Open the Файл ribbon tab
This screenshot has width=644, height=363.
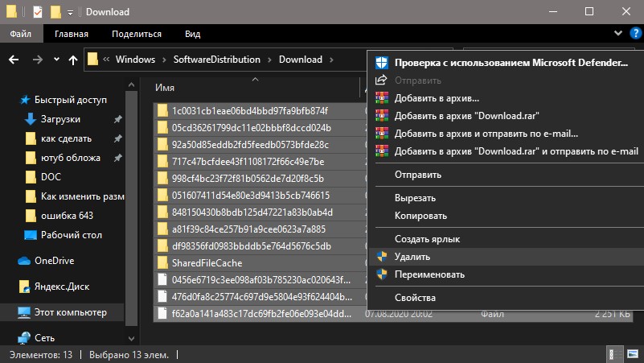(21, 34)
